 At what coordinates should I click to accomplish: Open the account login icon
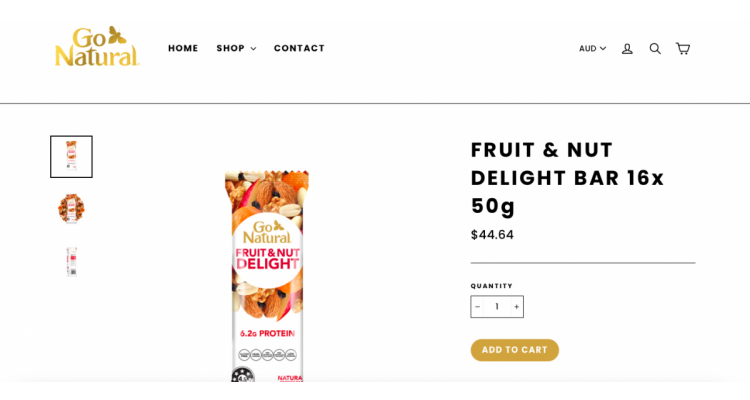click(x=627, y=48)
